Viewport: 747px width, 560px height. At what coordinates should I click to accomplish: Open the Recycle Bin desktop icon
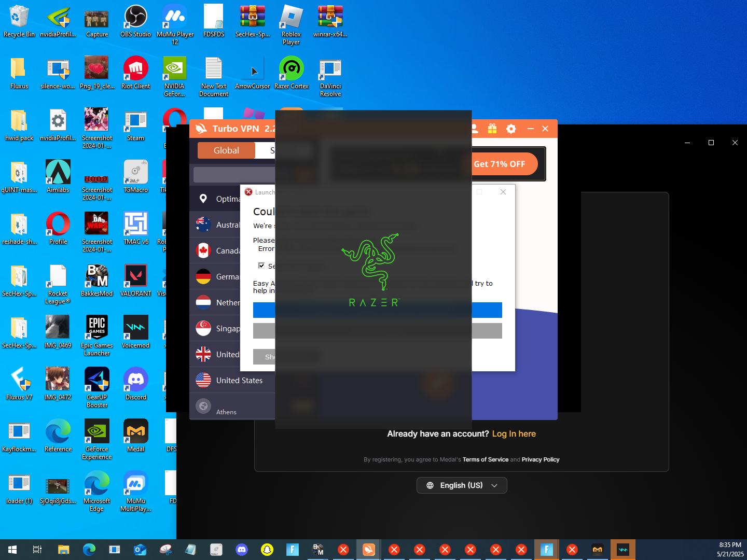(x=19, y=21)
